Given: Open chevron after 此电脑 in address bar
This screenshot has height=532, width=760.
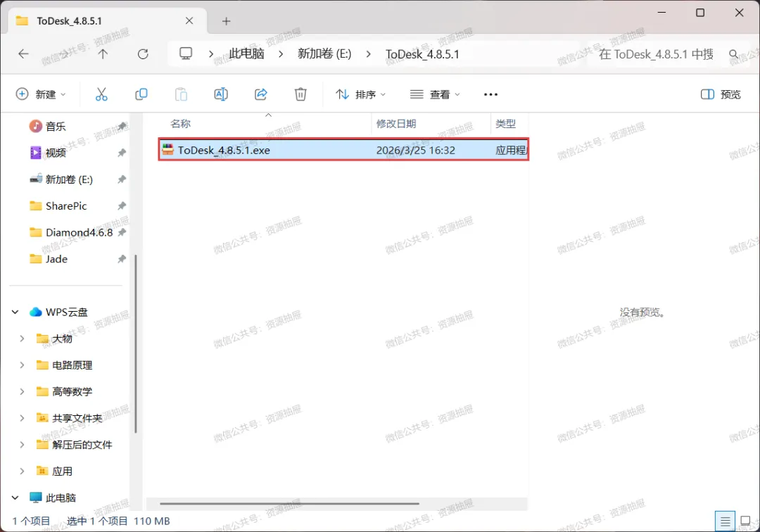Looking at the screenshot, I should coord(281,53).
